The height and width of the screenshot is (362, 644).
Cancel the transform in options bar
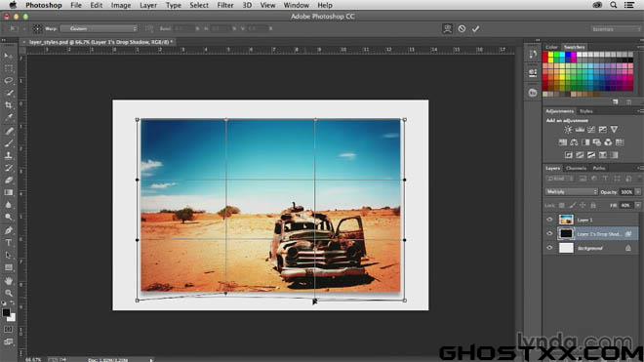click(x=462, y=28)
